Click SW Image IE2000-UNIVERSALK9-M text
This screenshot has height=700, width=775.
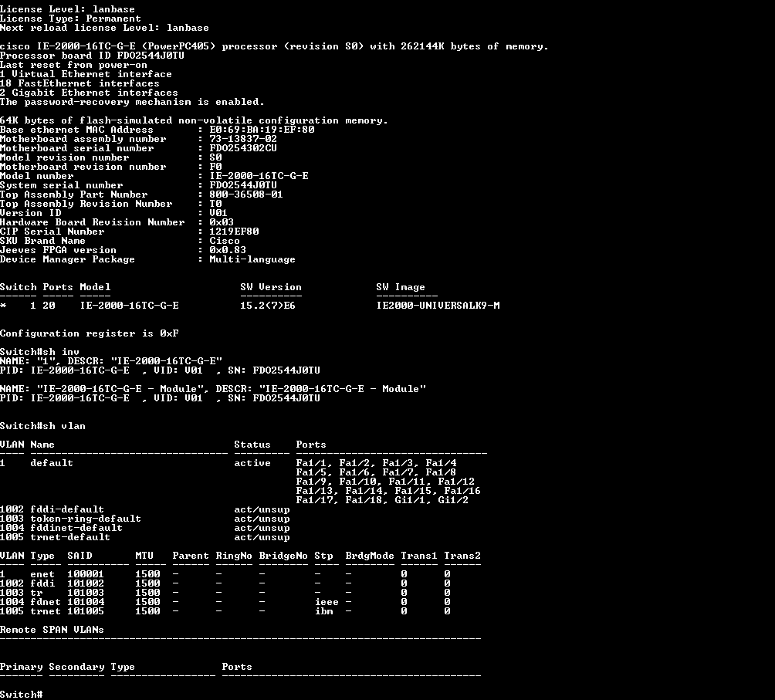438,306
